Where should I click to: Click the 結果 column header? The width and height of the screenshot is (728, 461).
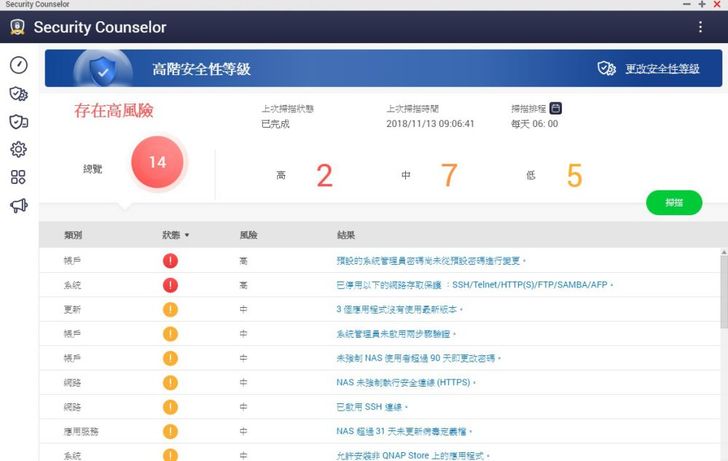(346, 235)
